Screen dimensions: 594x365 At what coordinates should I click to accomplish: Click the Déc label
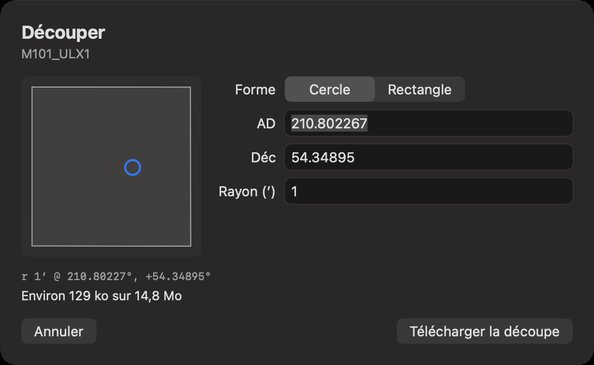coord(263,157)
